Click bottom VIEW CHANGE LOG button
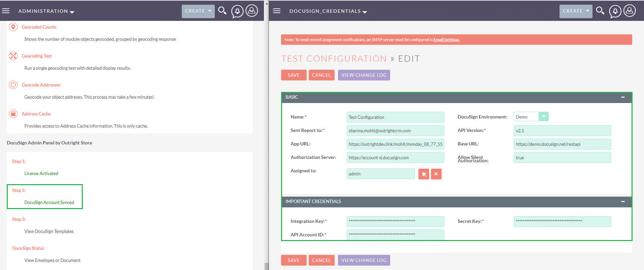This screenshot has height=270, width=644. coord(364,260)
